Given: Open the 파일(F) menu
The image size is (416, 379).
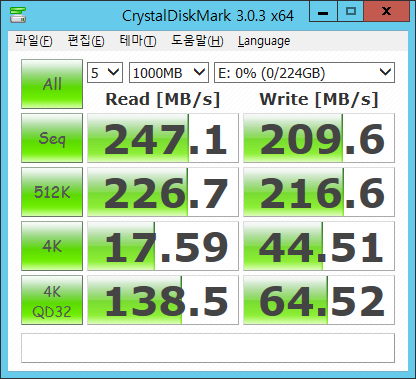Looking at the screenshot, I should (34, 41).
